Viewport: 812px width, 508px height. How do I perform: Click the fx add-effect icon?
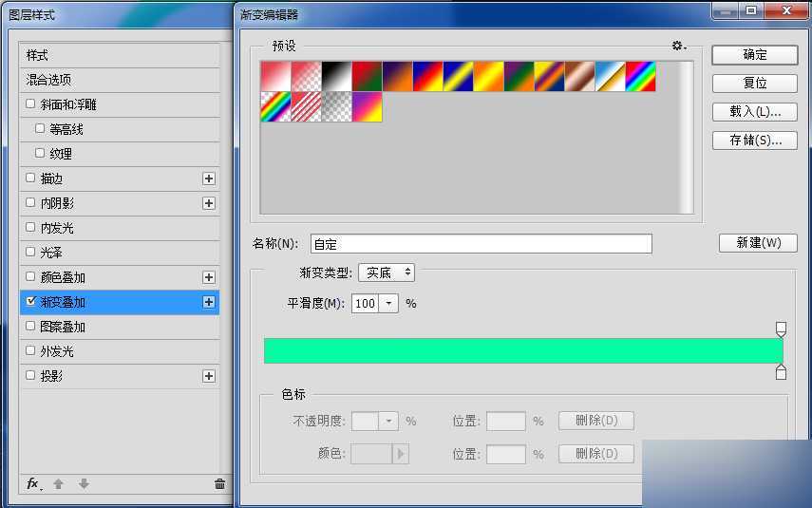tap(33, 483)
